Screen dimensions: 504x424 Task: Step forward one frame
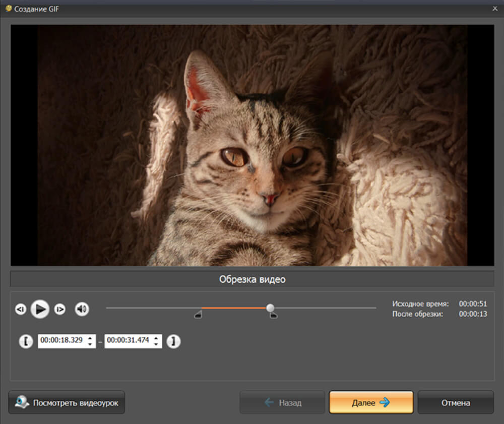pyautogui.click(x=60, y=309)
